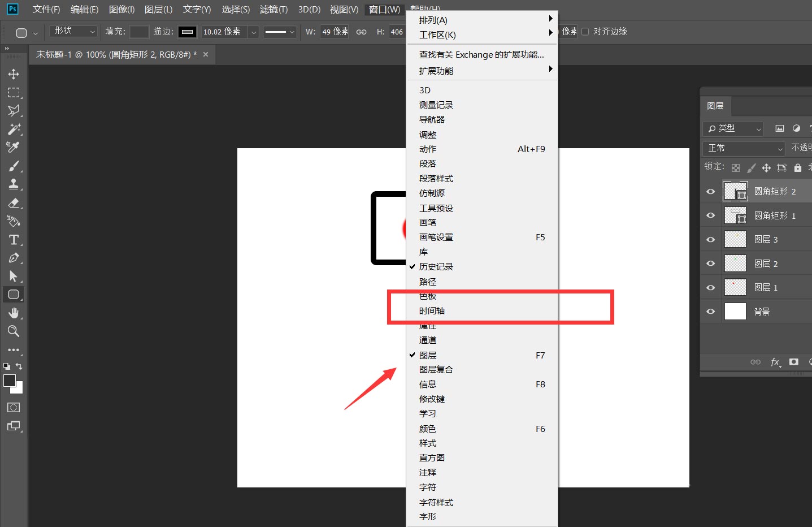Screen dimensions: 812x527
Task: Reset to default foreground background colors
Action: [7, 366]
